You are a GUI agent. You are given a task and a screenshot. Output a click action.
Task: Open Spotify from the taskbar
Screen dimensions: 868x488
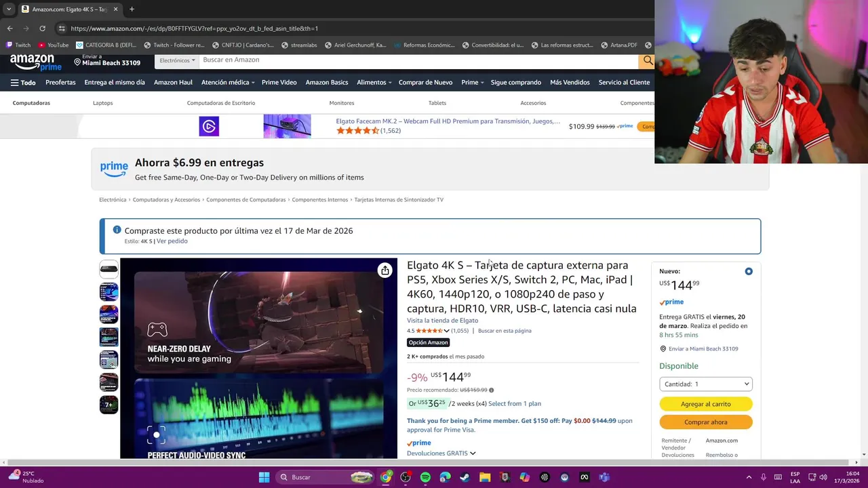425,477
